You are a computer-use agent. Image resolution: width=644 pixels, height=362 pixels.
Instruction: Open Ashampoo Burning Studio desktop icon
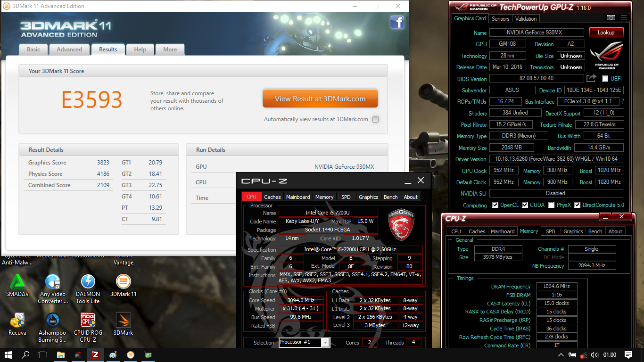click(x=52, y=328)
